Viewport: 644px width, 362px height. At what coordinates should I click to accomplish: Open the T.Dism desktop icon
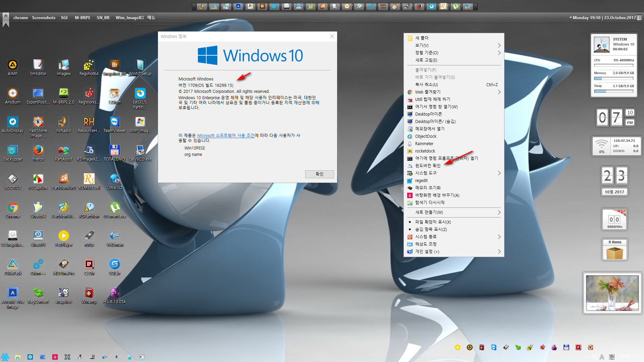[114, 96]
